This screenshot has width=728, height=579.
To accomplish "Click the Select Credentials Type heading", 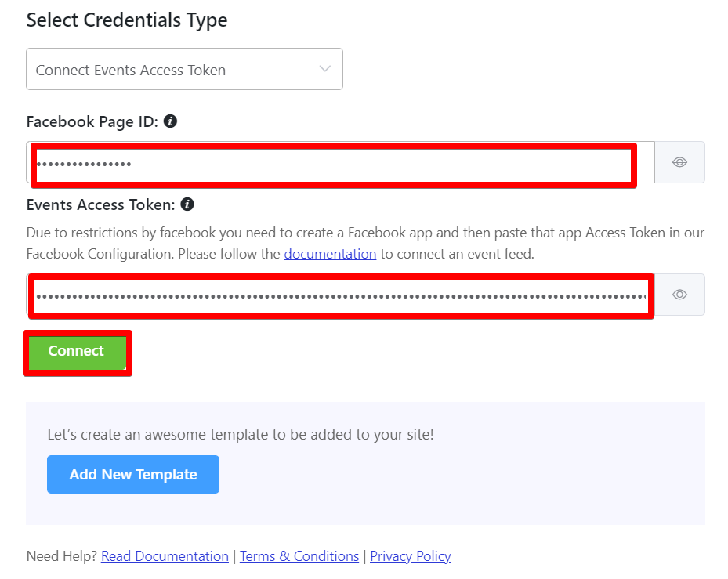I will [127, 20].
